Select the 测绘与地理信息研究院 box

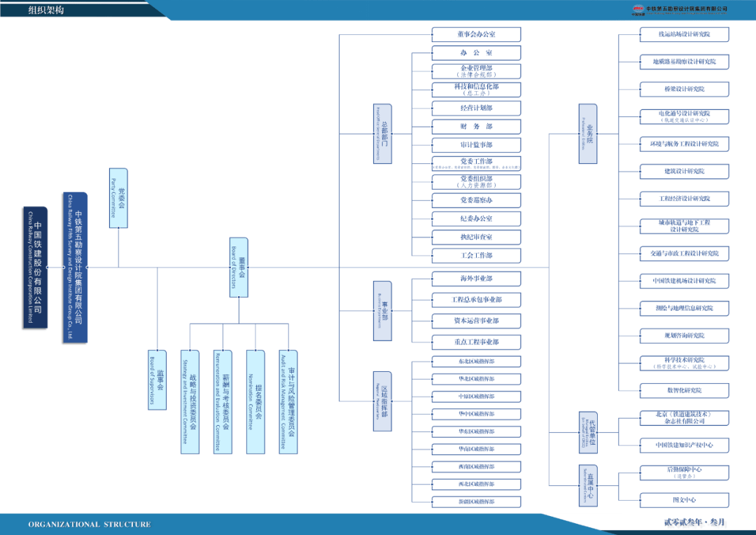tap(684, 308)
